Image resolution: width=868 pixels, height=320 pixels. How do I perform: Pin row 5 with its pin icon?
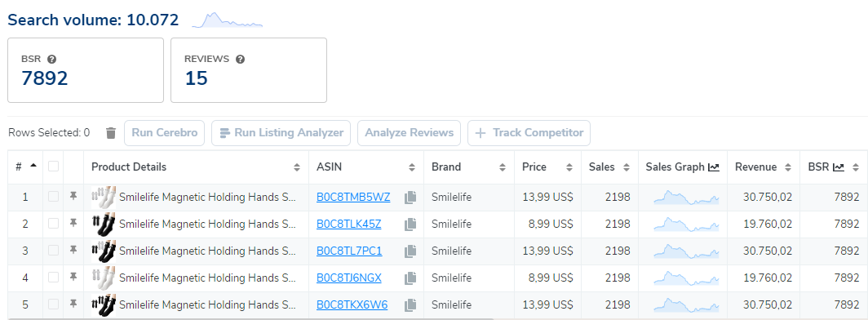(73, 304)
